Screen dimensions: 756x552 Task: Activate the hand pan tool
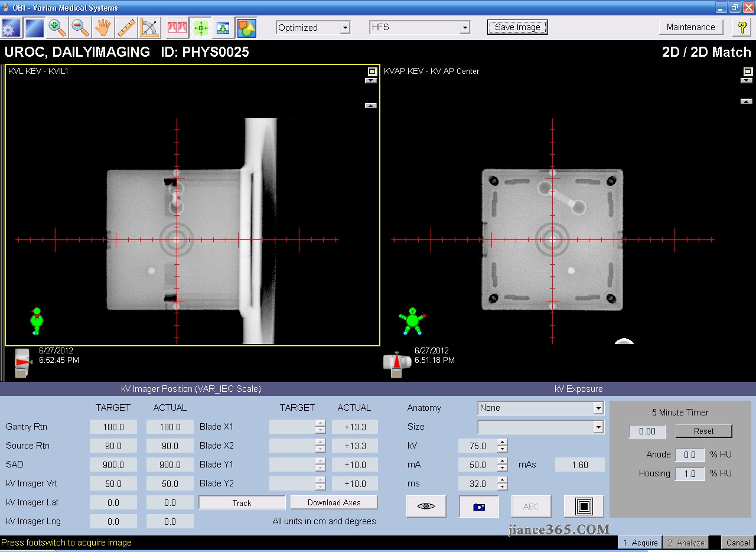[103, 28]
